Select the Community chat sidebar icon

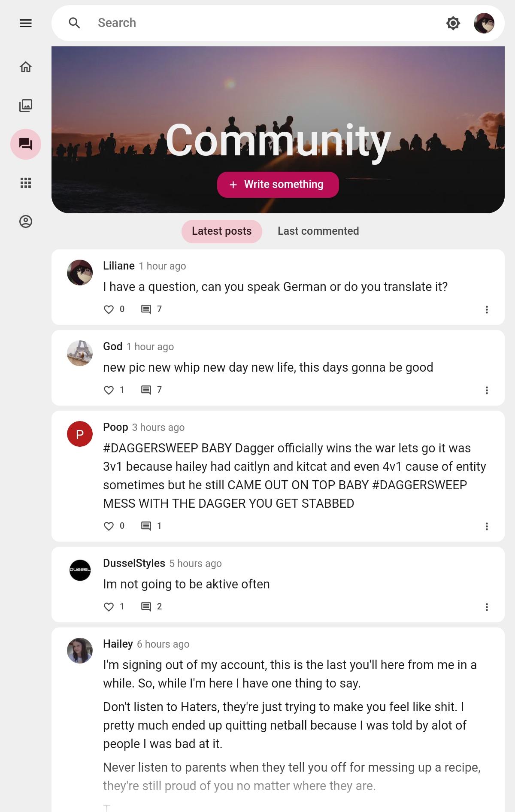(26, 144)
